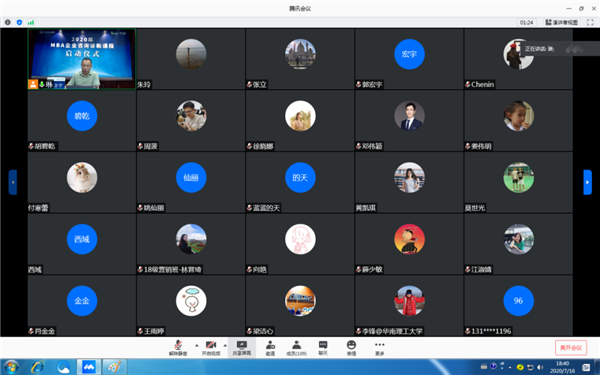600x375 pixels.
Task: Switch the speaker view layout
Action: (x=561, y=22)
